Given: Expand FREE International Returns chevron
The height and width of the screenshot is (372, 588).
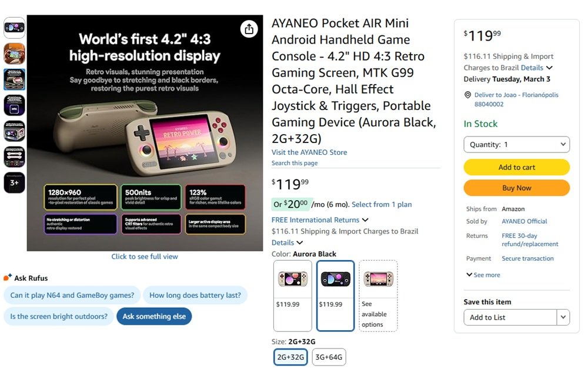Looking at the screenshot, I should (x=365, y=220).
